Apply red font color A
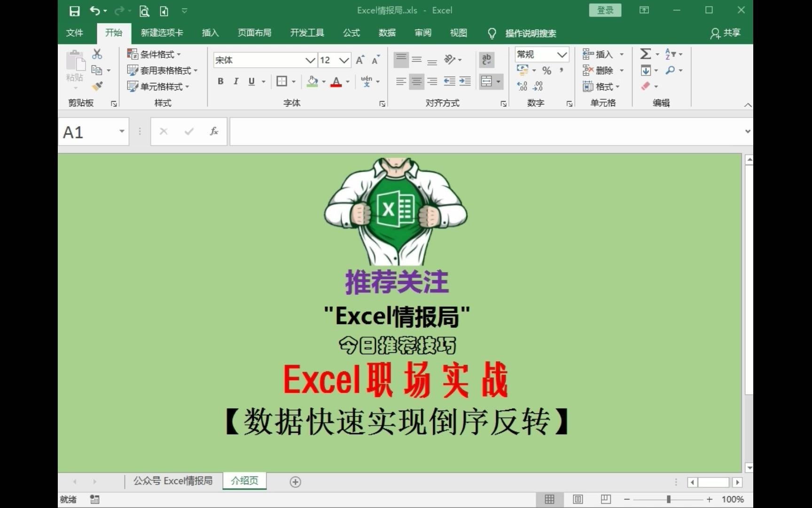 (x=336, y=82)
